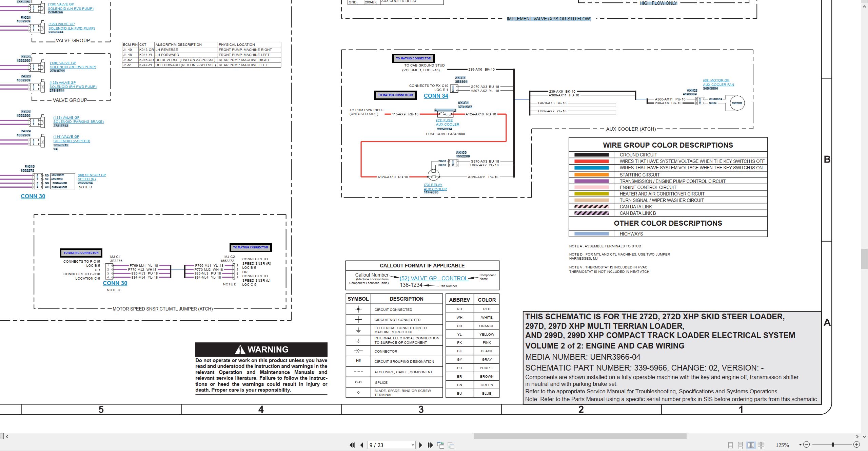Open (135) Valve GP RH FWD Pump link
The image size is (868, 451).
pyautogui.click(x=73, y=84)
